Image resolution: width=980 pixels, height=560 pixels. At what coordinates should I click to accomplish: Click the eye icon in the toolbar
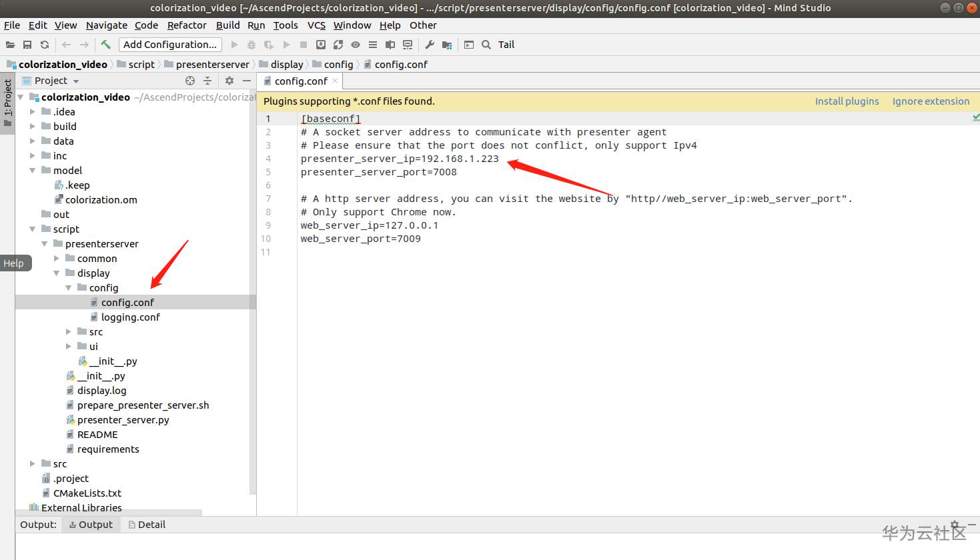356,45
